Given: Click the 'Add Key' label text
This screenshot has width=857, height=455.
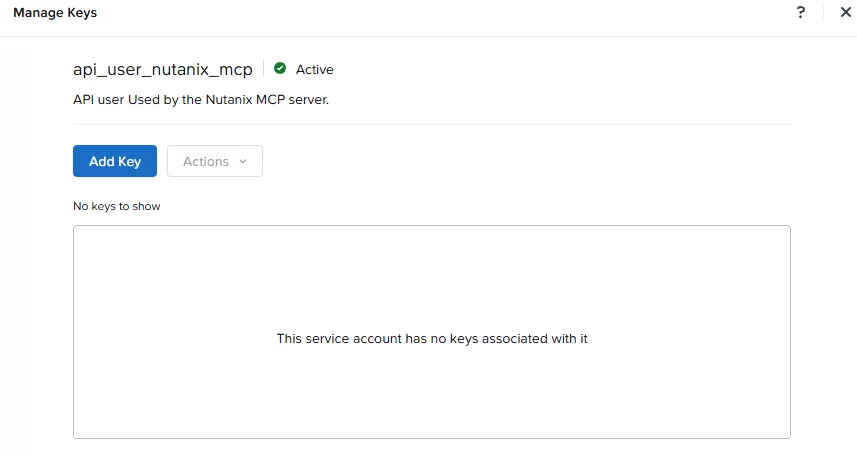Looking at the screenshot, I should click(115, 161).
